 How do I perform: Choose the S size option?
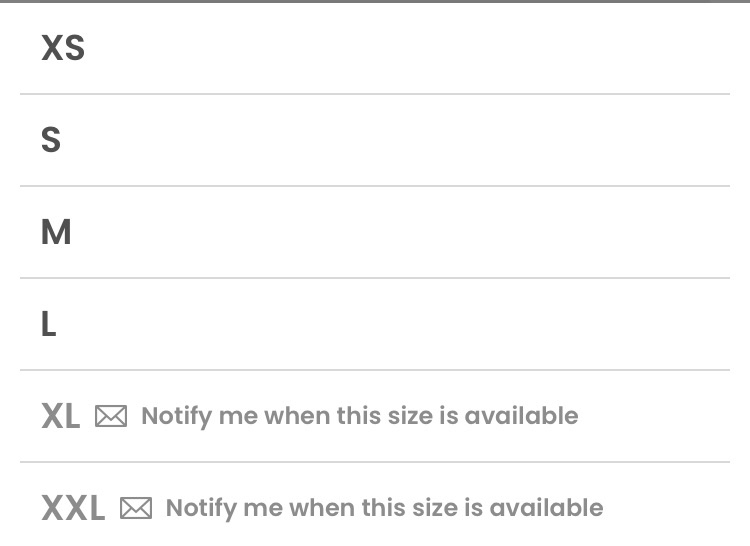tap(51, 140)
